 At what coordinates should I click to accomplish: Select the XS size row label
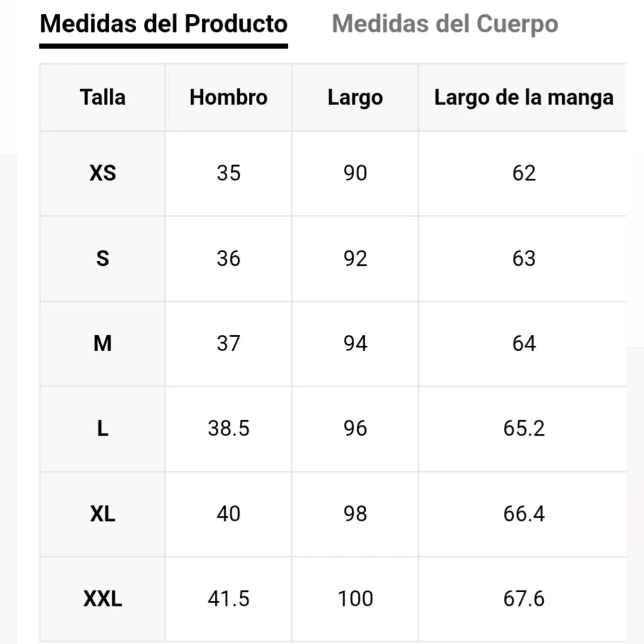click(x=103, y=173)
